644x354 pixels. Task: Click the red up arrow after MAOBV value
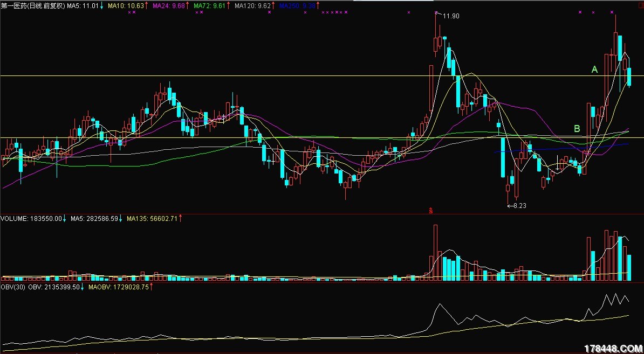[x=151, y=287]
